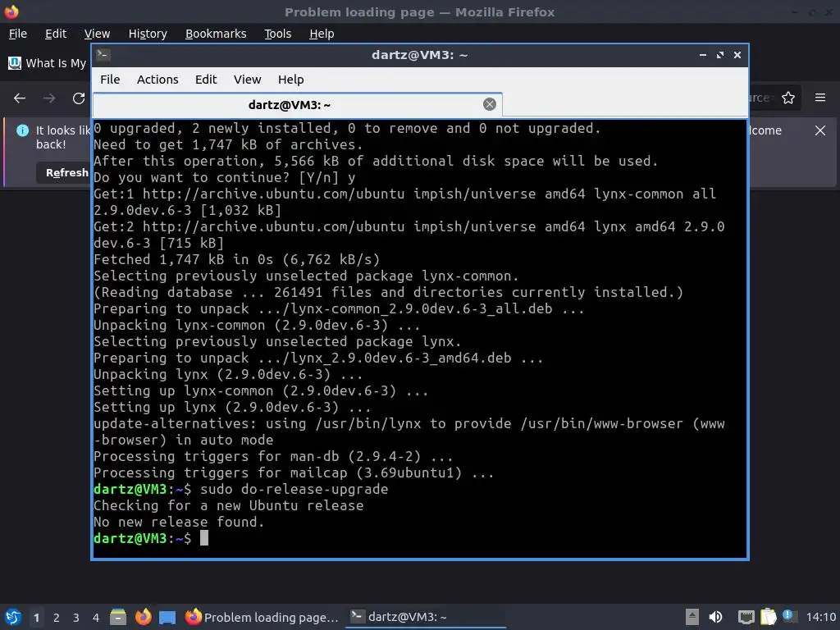Open terminal File menu

coord(110,80)
